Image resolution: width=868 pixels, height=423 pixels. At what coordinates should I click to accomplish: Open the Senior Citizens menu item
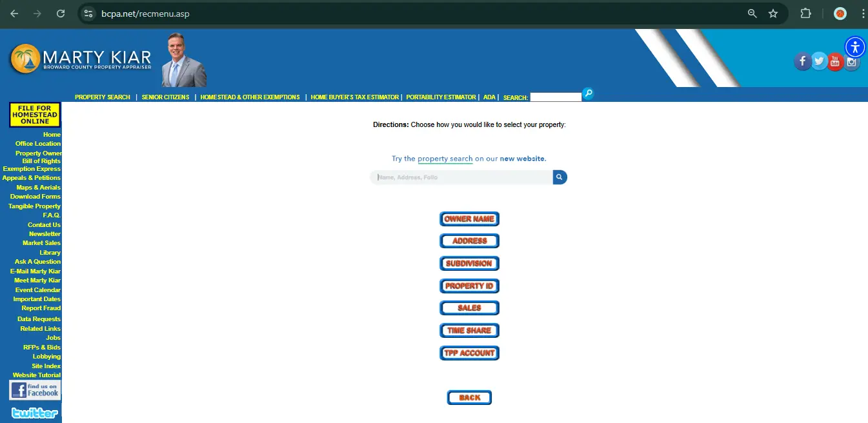(x=165, y=97)
